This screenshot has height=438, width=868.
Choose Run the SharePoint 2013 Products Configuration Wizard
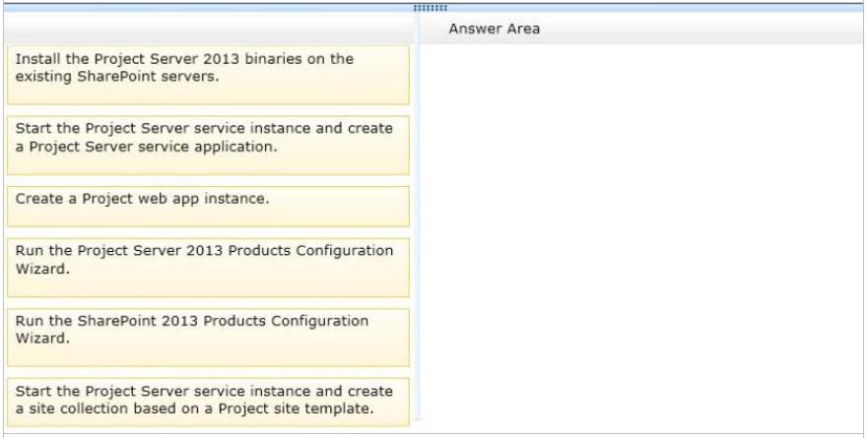208,338
